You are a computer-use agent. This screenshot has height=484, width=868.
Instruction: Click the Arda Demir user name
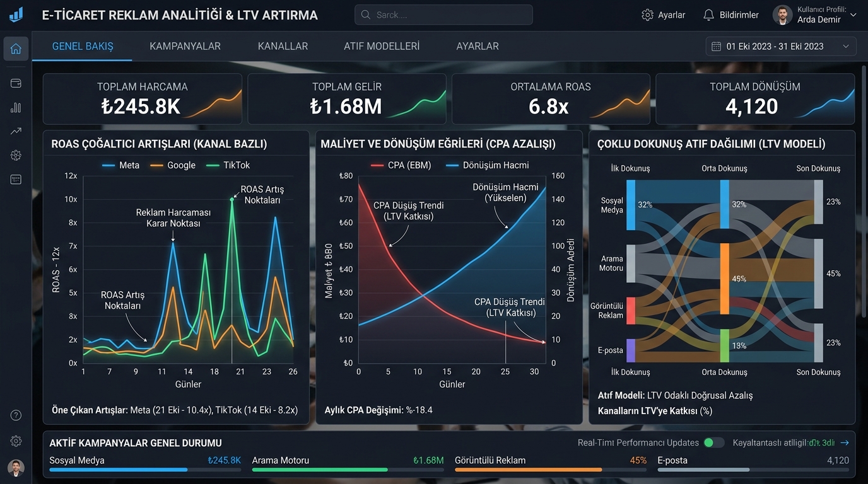coord(819,20)
